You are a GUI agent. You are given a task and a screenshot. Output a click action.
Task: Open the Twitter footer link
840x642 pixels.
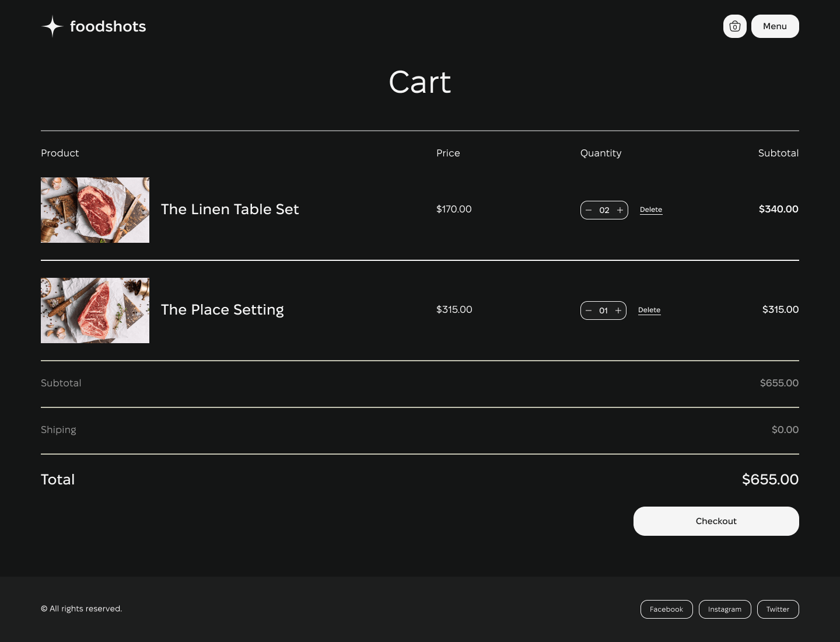(778, 609)
